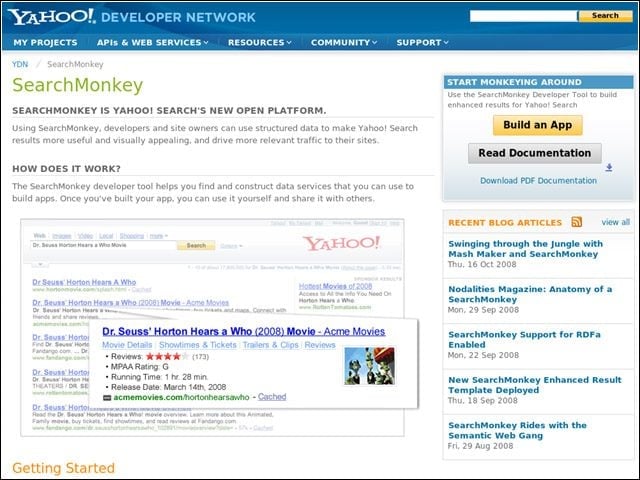Open SearchMonkey Rides with Semantic Web Gang

coord(517,430)
